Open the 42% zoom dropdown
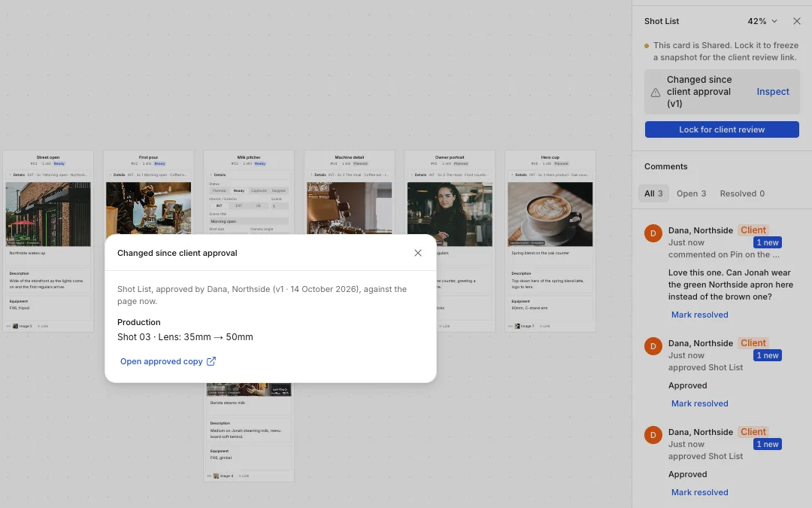The image size is (812, 508). pyautogui.click(x=762, y=21)
